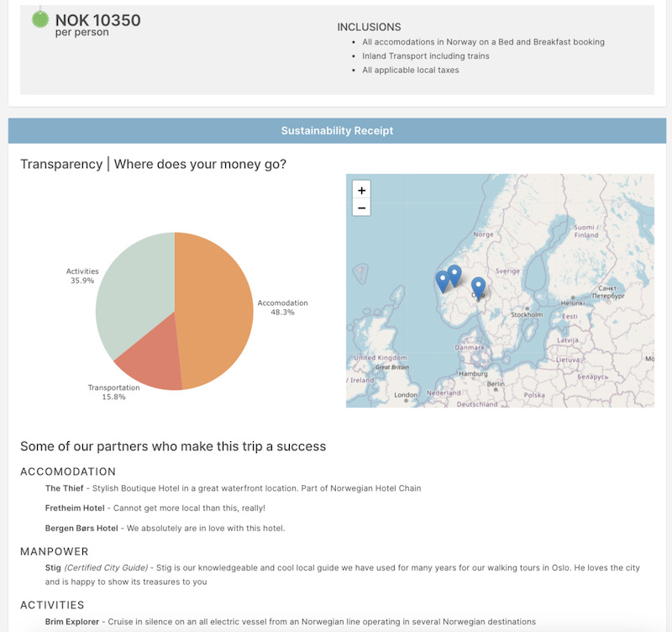The image size is (672, 632).
Task: Click Stig under Manpower
Action: pos(53,568)
